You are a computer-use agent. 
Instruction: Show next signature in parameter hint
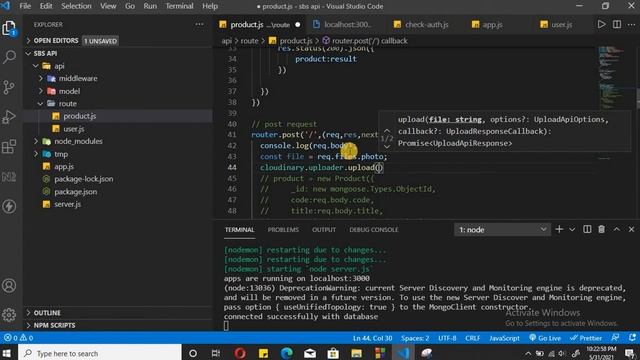click(387, 147)
